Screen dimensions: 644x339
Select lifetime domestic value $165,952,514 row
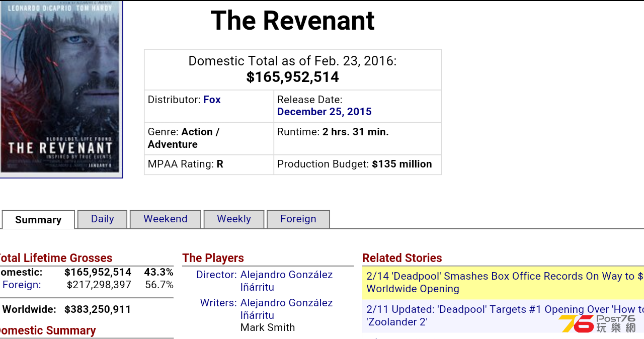87,272
